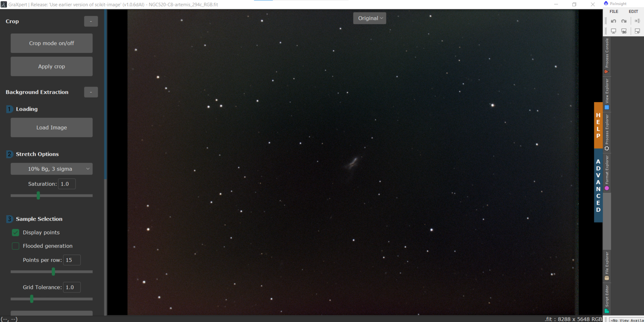Open the Process Console side tab
The width and height of the screenshot is (644, 322).
(607, 56)
